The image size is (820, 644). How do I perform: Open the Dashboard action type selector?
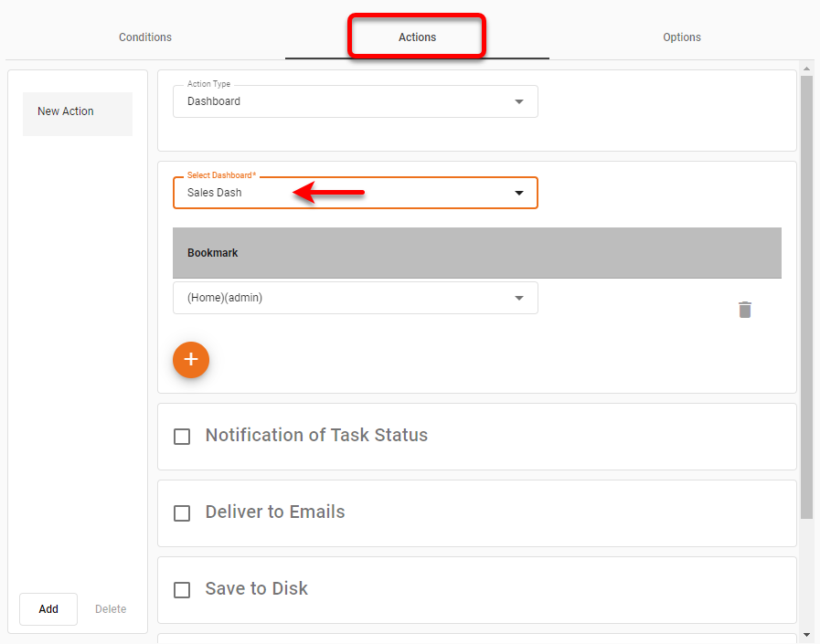(x=355, y=101)
